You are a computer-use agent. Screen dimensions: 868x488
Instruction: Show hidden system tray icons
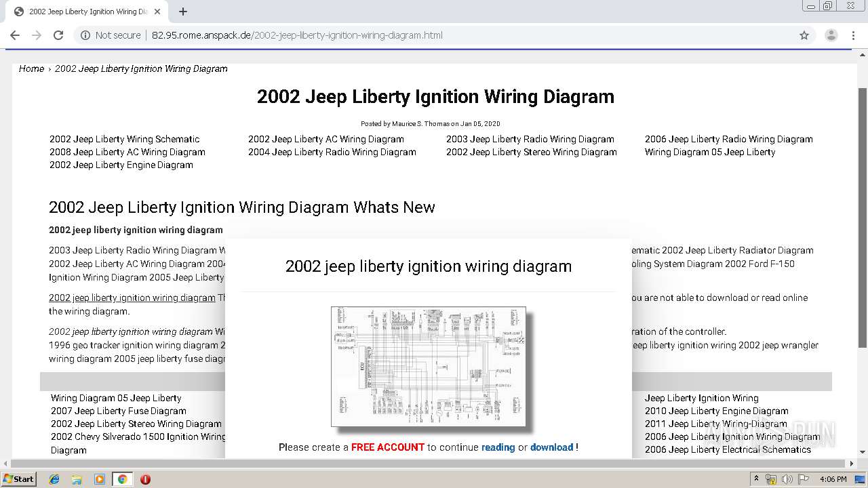click(x=757, y=479)
